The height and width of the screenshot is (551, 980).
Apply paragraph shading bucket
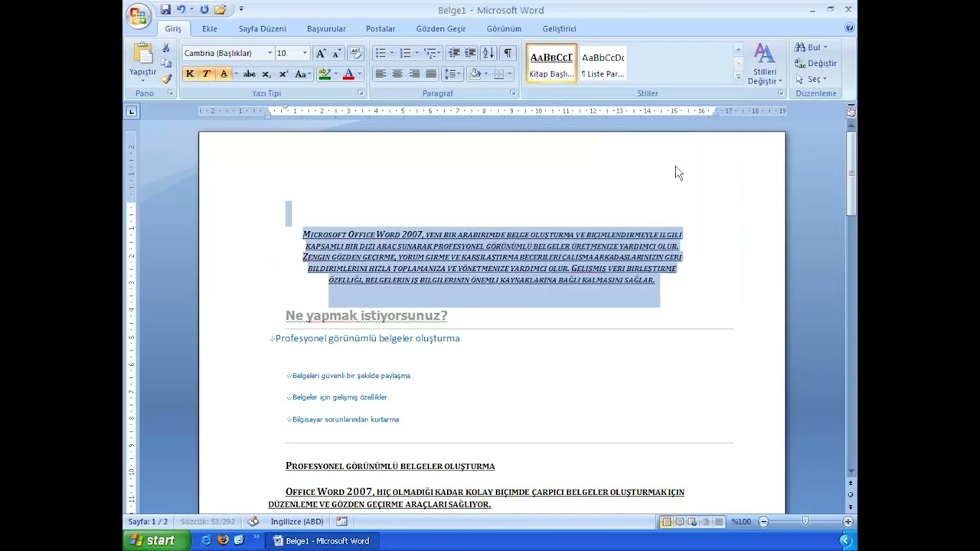475,74
